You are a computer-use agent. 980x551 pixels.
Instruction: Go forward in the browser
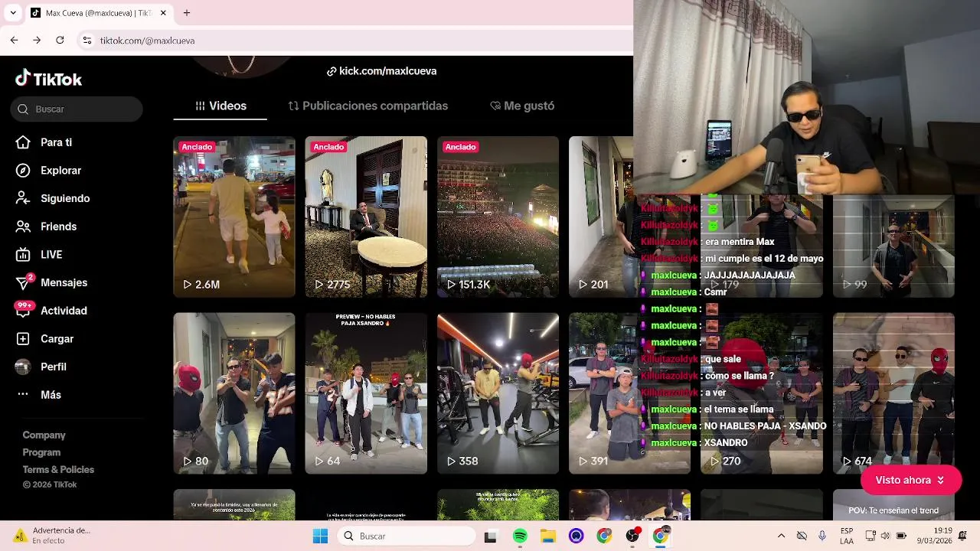[x=37, y=40]
